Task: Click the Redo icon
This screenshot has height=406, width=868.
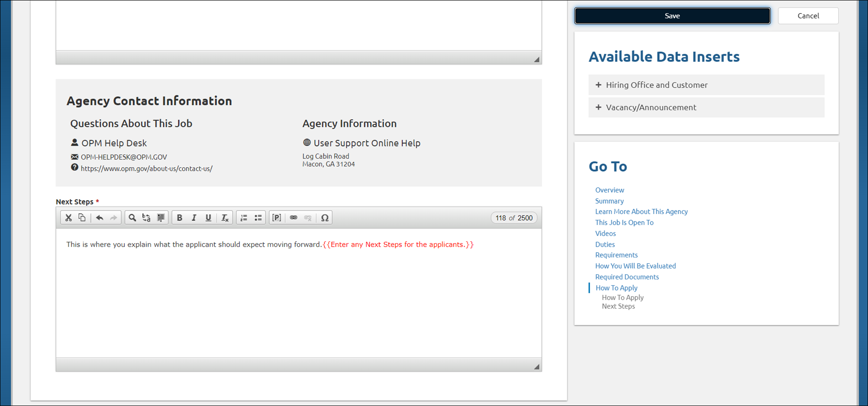Action: [113, 218]
